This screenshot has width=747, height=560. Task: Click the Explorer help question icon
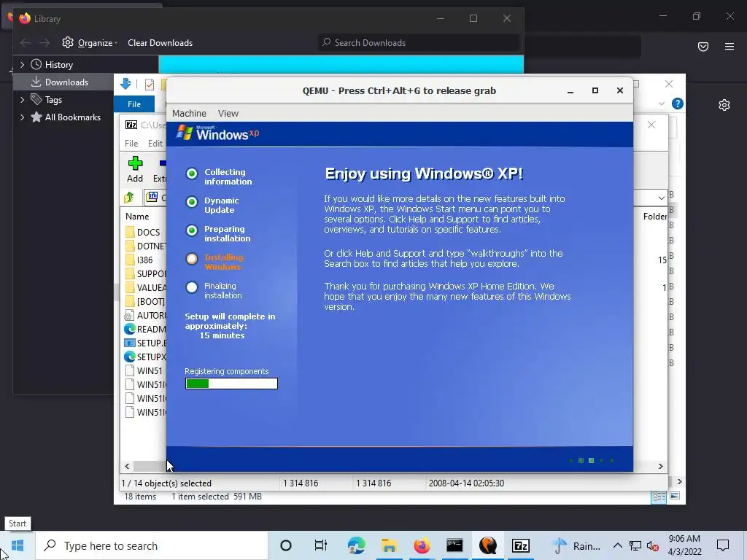pos(678,104)
